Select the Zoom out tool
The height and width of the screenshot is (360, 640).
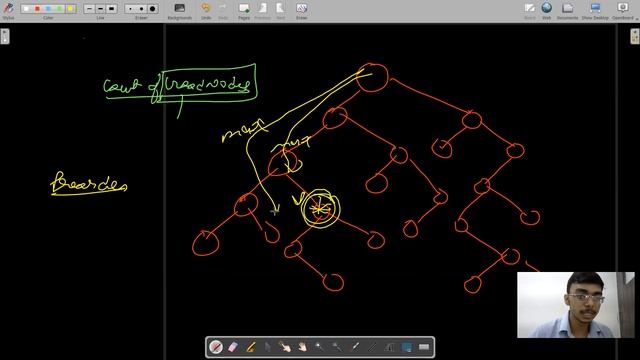point(337,347)
